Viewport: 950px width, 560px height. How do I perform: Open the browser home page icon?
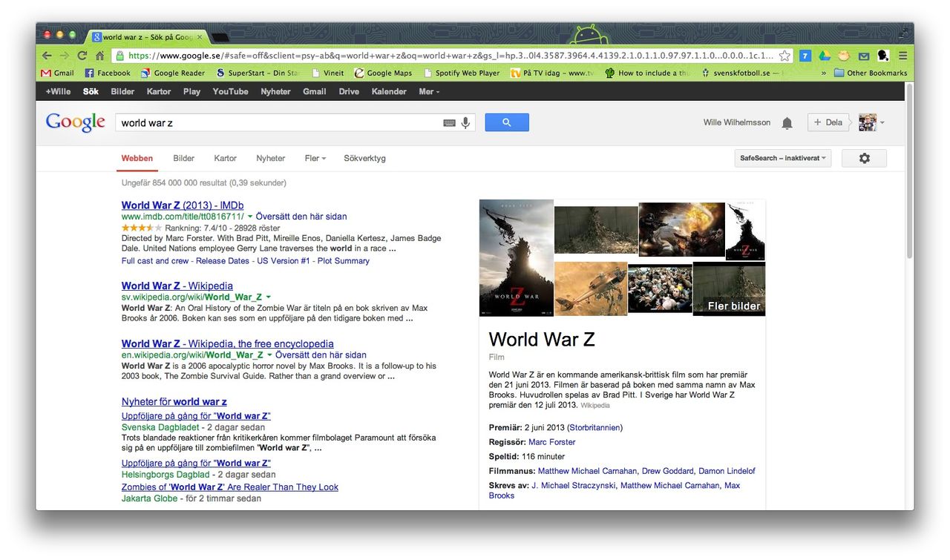[x=99, y=56]
